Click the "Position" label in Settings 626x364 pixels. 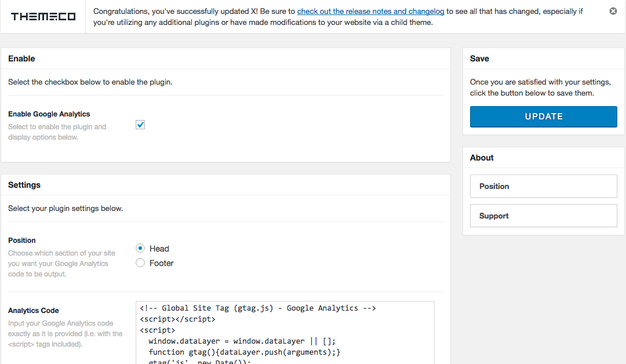pos(22,241)
